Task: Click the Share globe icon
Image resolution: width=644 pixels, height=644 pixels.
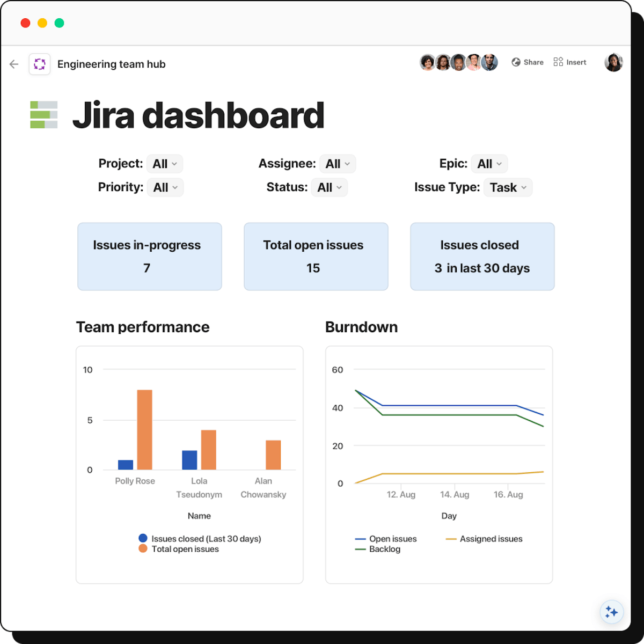Action: [x=516, y=62]
